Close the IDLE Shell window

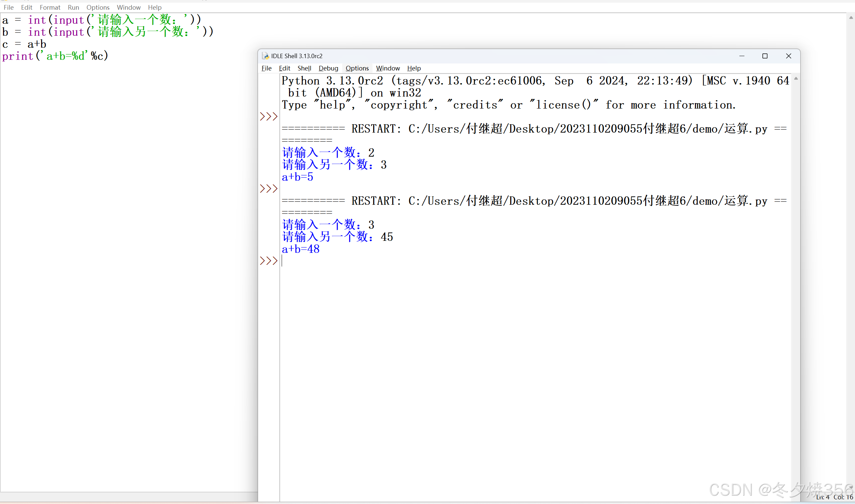(x=789, y=56)
